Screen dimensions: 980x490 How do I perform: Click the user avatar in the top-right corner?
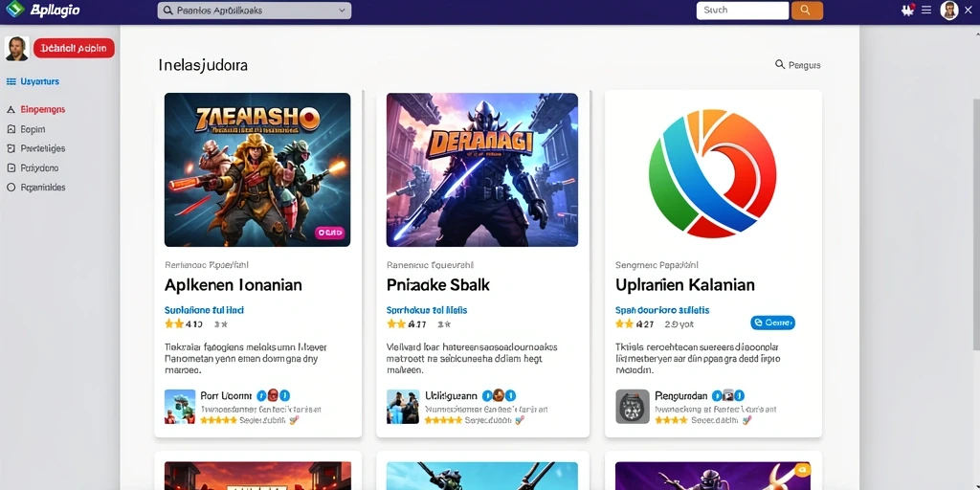pyautogui.click(x=948, y=10)
